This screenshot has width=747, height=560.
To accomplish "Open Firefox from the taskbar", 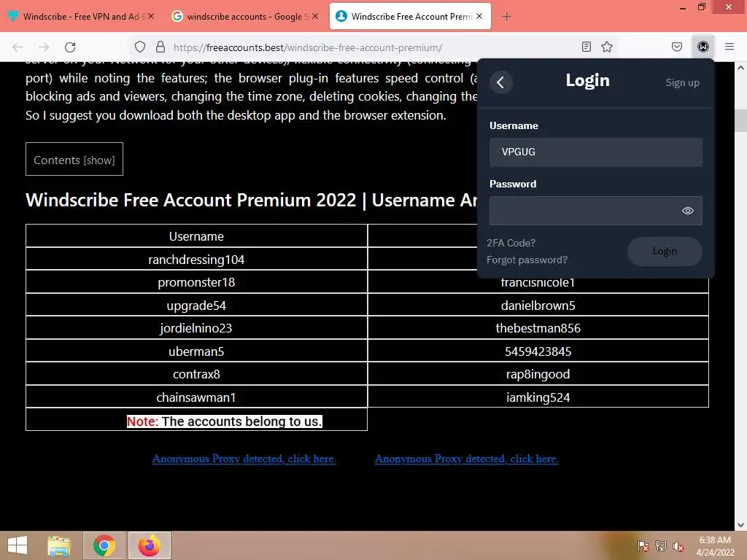I will pyautogui.click(x=149, y=545).
